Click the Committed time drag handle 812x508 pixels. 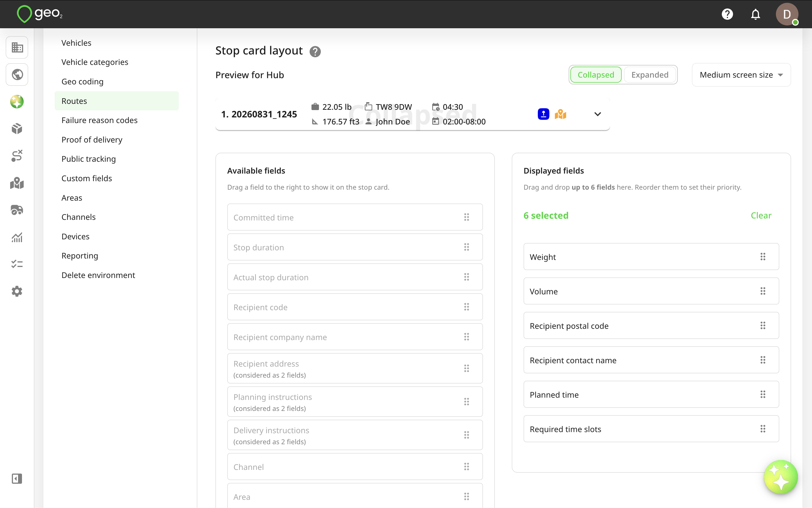click(466, 217)
